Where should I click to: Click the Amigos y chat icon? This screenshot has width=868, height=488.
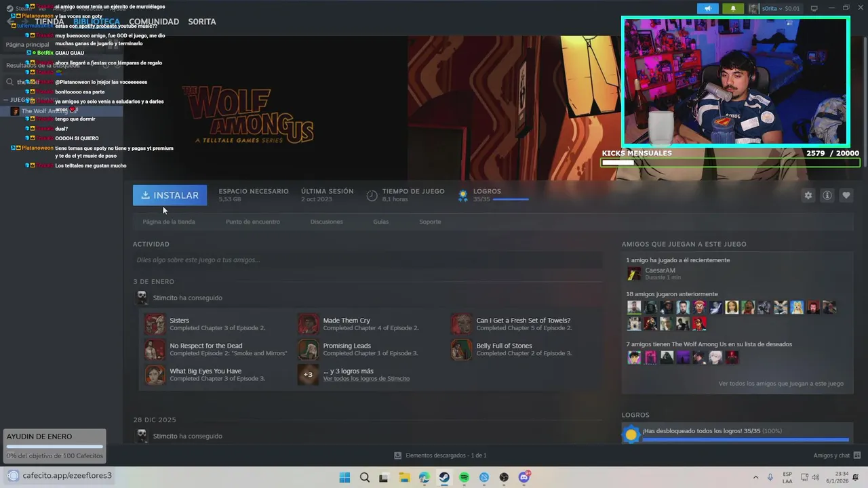tap(857, 455)
